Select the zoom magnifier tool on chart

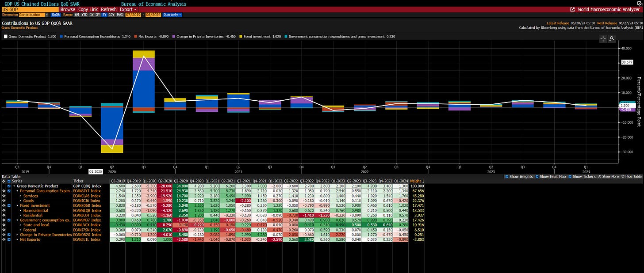(612, 39)
